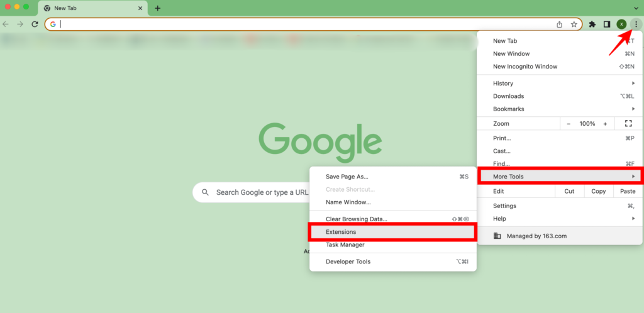Decrease zoom with the minus button
Image resolution: width=644 pixels, height=313 pixels.
click(569, 124)
